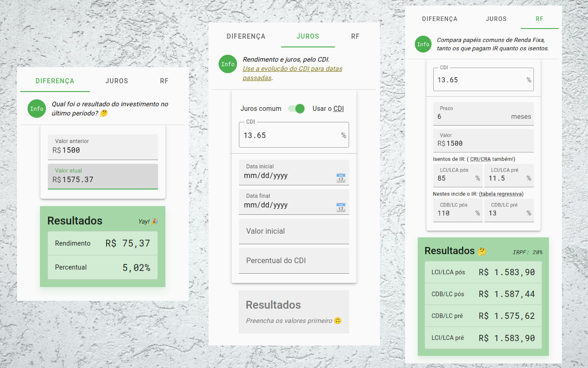Click the 'Usar o CDI' label
Viewport: 588px width, 368px height.
(x=328, y=109)
